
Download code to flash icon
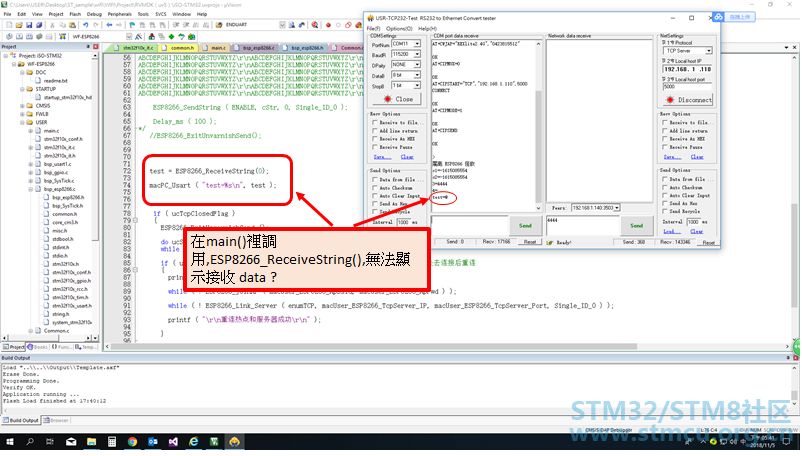(x=62, y=37)
